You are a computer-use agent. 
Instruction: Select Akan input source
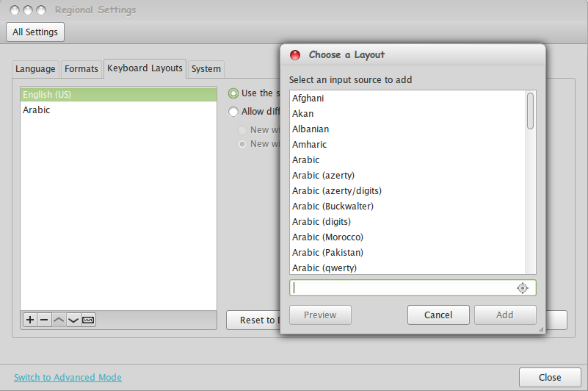pyautogui.click(x=407, y=114)
